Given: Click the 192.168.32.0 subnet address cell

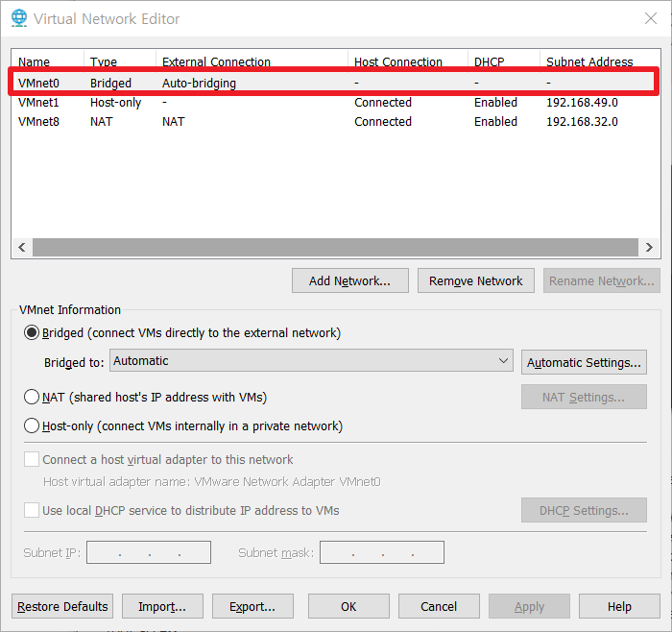Looking at the screenshot, I should tap(582, 122).
